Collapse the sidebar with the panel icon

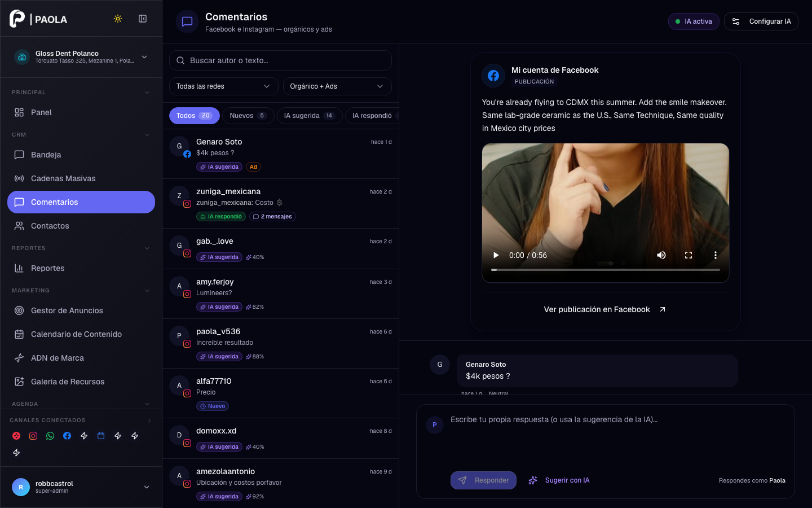[x=143, y=19]
